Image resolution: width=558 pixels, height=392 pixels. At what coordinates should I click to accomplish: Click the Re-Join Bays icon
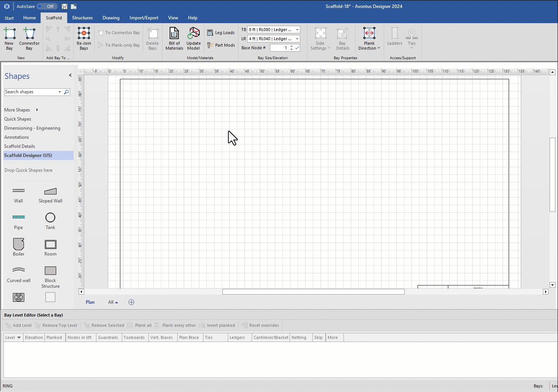coord(84,38)
